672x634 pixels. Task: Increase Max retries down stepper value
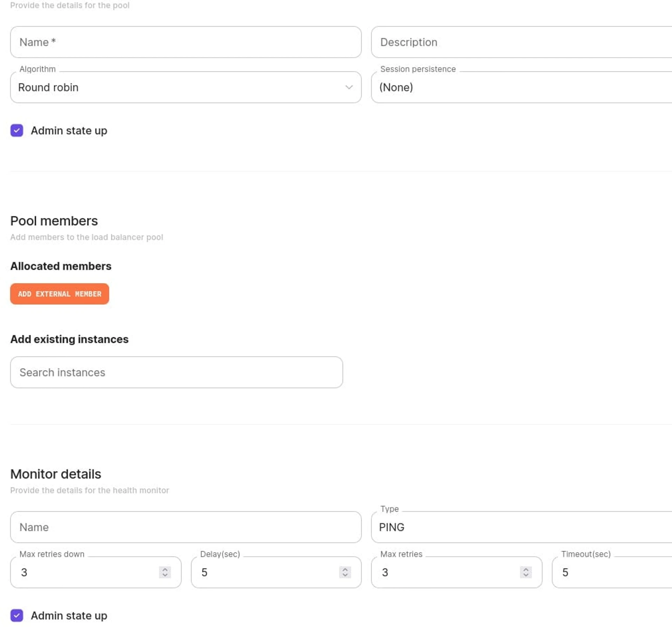pos(165,569)
